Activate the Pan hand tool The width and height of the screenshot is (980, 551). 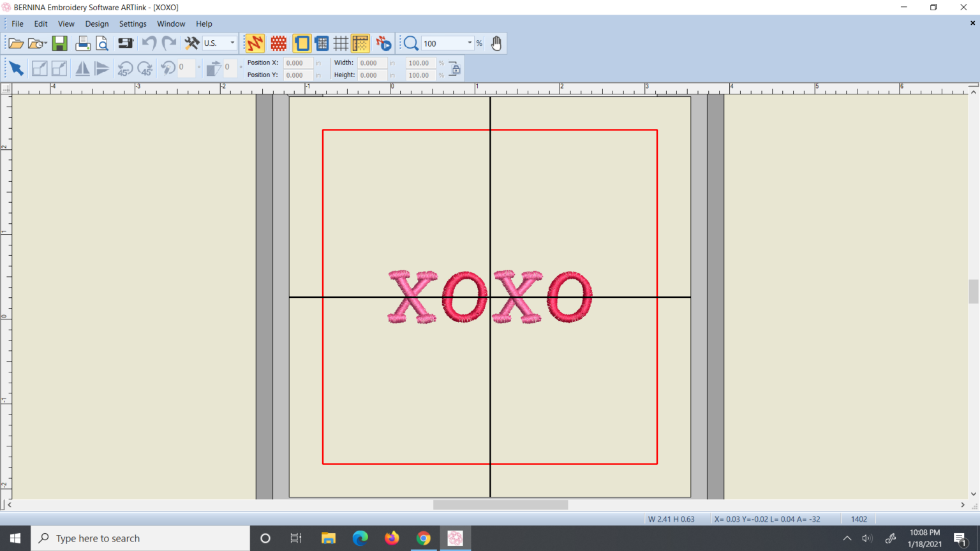496,43
